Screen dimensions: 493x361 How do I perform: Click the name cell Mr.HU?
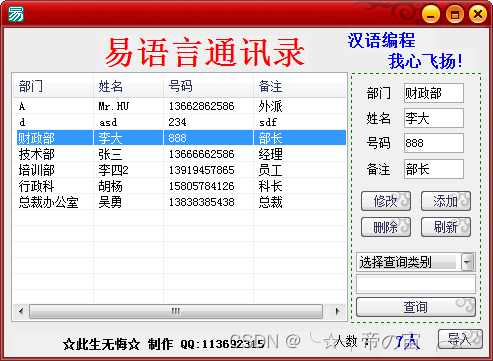tap(114, 106)
